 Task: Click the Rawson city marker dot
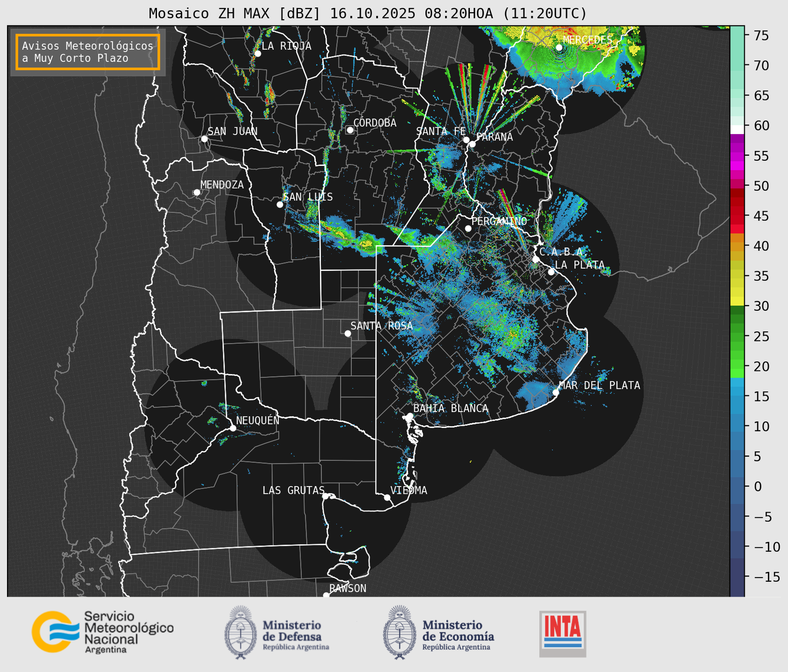[x=326, y=595]
